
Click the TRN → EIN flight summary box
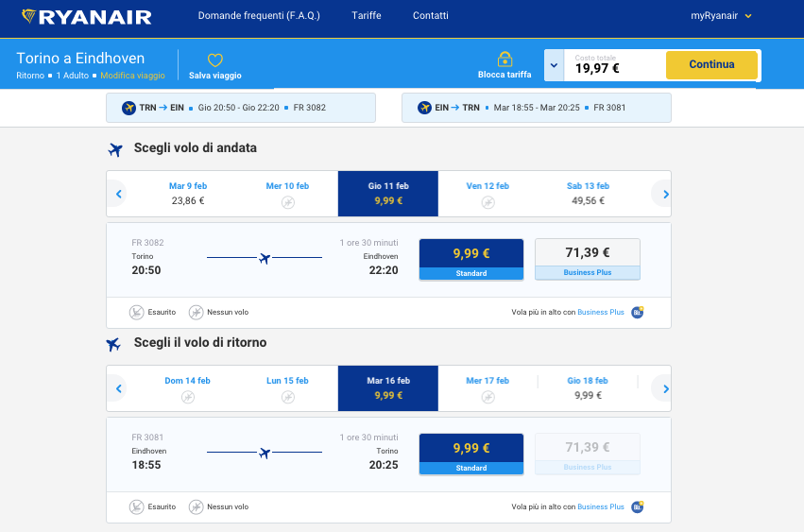[241, 108]
